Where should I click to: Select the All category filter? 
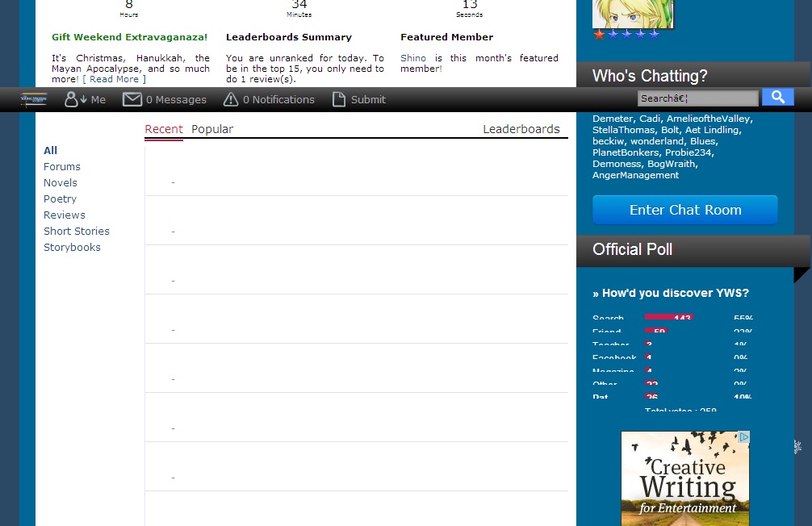[x=50, y=150]
